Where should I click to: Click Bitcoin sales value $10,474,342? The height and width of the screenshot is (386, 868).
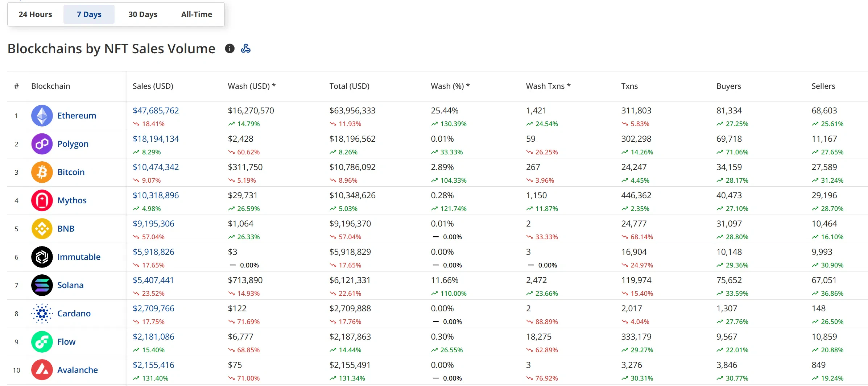(156, 167)
